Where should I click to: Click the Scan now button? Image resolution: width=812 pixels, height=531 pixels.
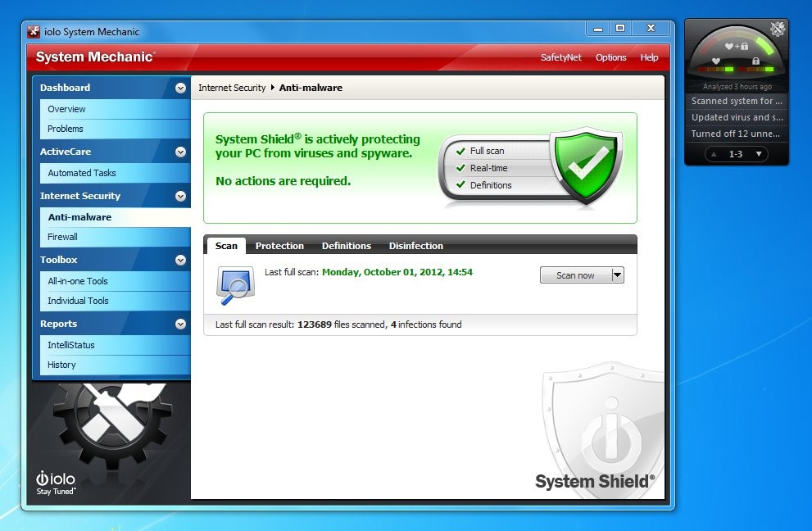[575, 275]
